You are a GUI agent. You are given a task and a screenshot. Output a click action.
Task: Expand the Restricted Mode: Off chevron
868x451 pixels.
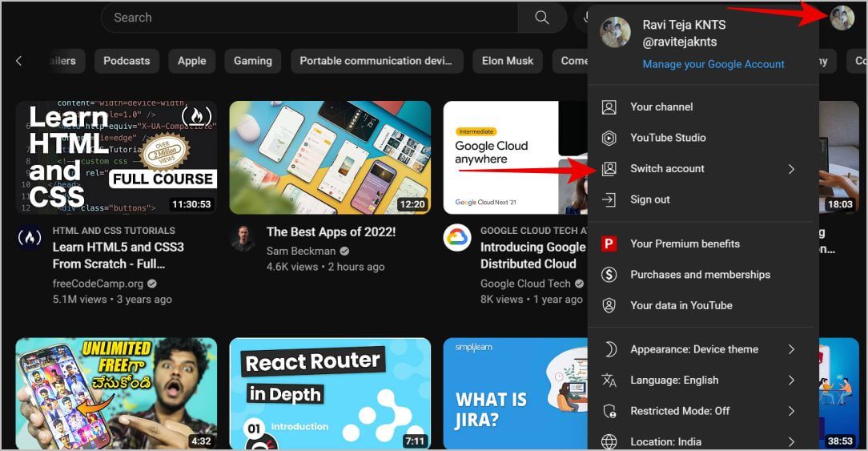[791, 412]
